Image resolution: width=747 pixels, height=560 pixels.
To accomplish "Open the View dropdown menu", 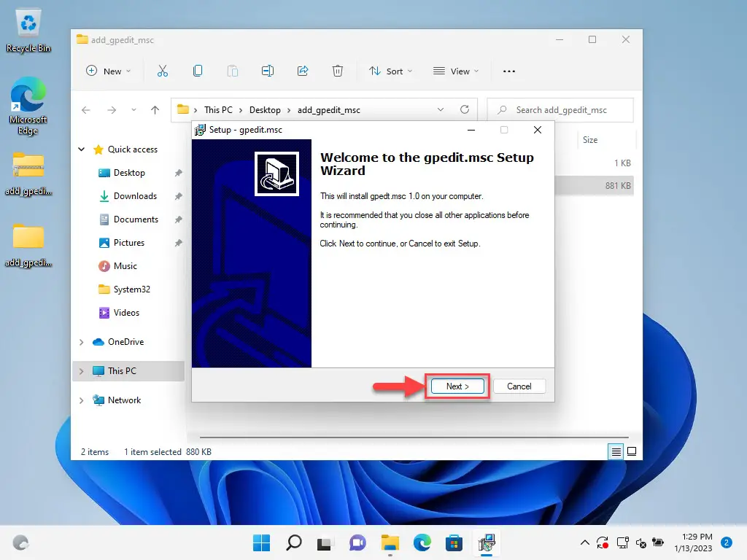I will point(456,71).
